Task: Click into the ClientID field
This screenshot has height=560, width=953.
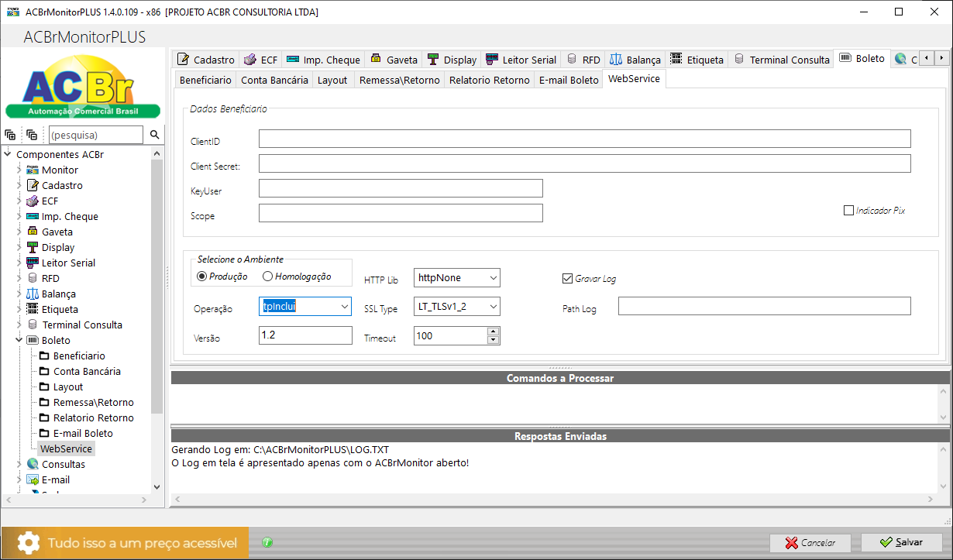Action: [585, 139]
